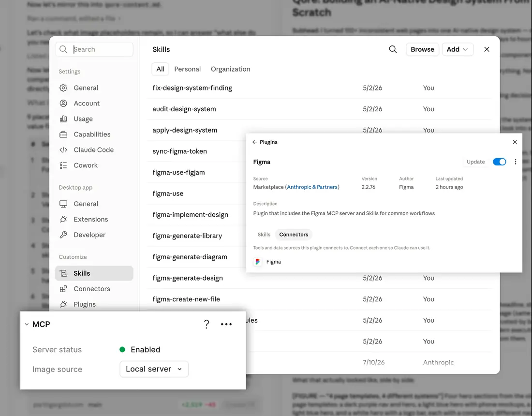Open the figma-use-figjam skill

pyautogui.click(x=178, y=172)
